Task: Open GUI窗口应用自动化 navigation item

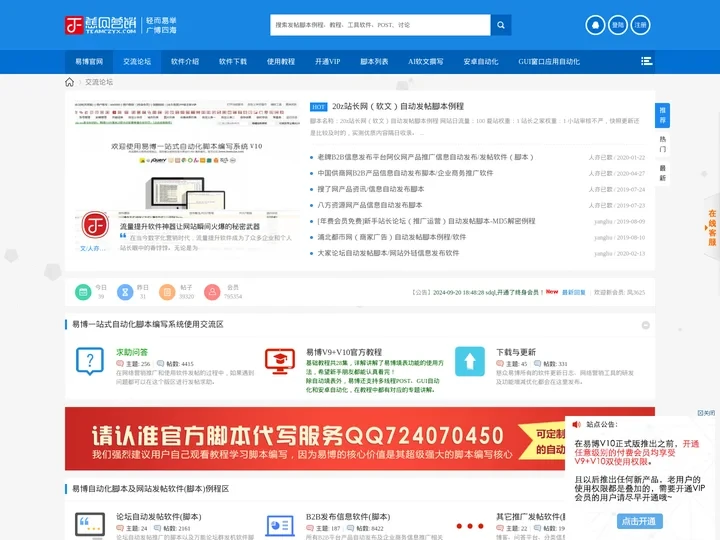Action: pyautogui.click(x=549, y=62)
